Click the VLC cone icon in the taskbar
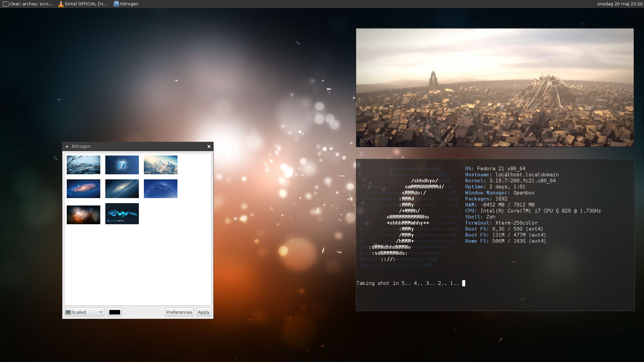 61,4
